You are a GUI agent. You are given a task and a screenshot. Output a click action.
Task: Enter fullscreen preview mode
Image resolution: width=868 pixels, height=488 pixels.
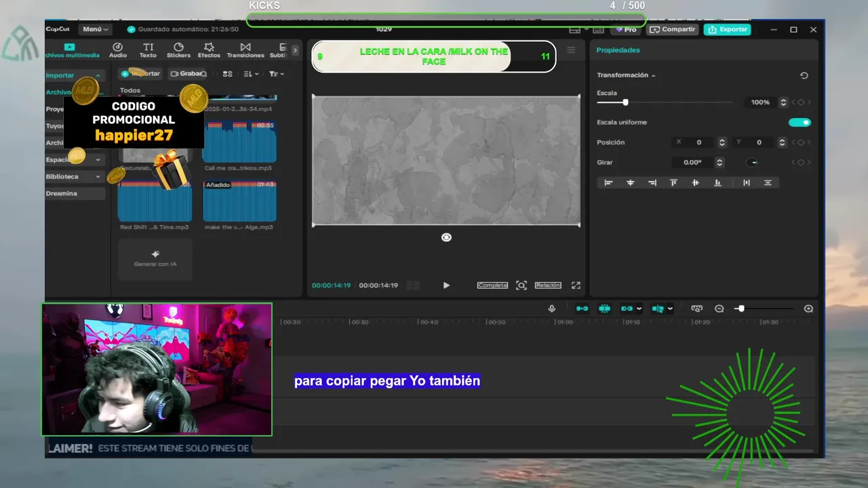point(576,285)
